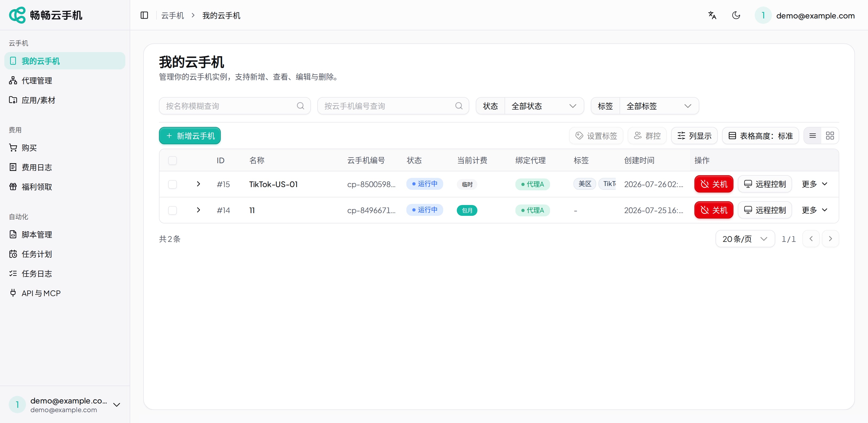This screenshot has height=423, width=868.
Task: Click 美区 tag in TikTok-US-01 row
Action: 585,184
